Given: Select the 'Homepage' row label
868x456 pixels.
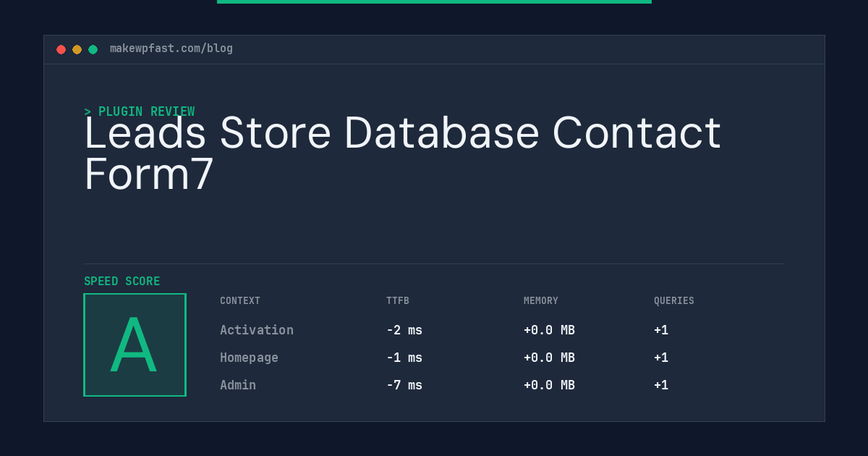Looking at the screenshot, I should pyautogui.click(x=249, y=358).
